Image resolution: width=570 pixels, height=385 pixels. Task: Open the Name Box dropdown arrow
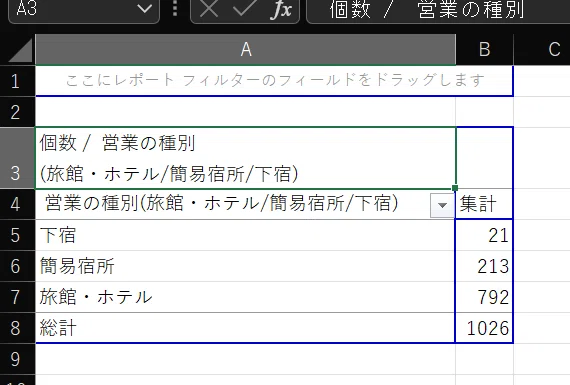point(144,9)
